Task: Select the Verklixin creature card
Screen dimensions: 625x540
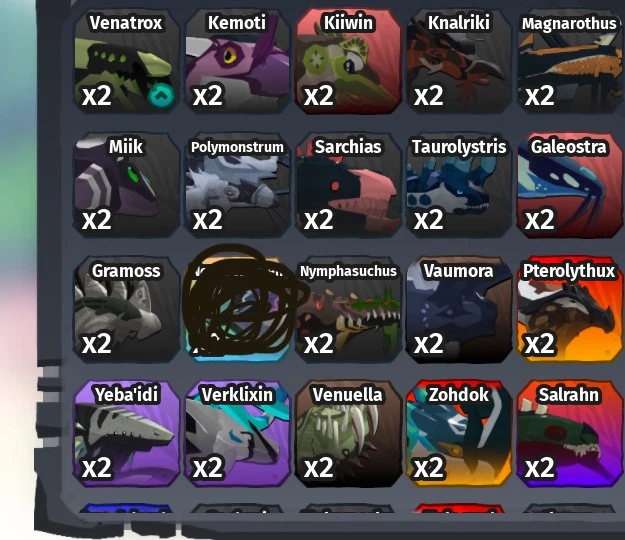Action: [x=238, y=434]
